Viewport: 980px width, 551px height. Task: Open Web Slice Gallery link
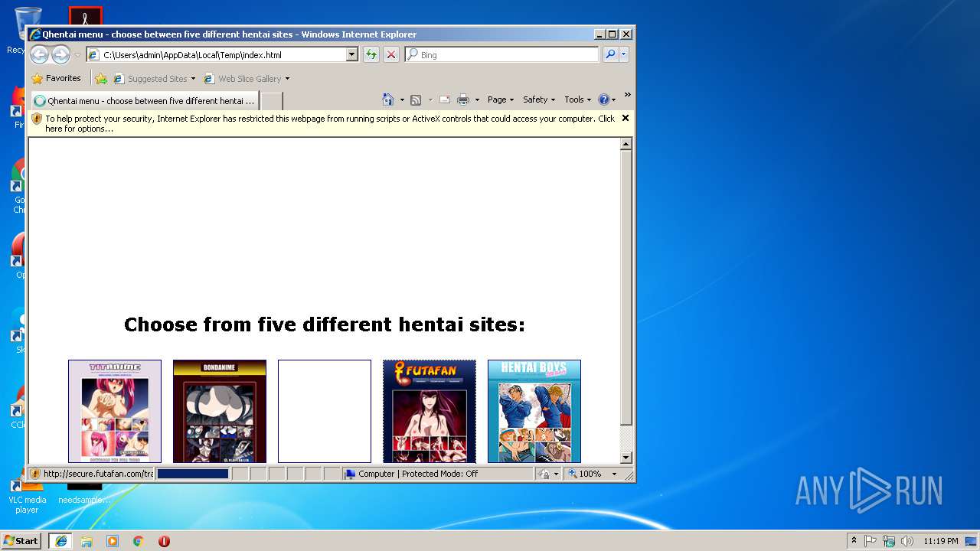pyautogui.click(x=242, y=79)
